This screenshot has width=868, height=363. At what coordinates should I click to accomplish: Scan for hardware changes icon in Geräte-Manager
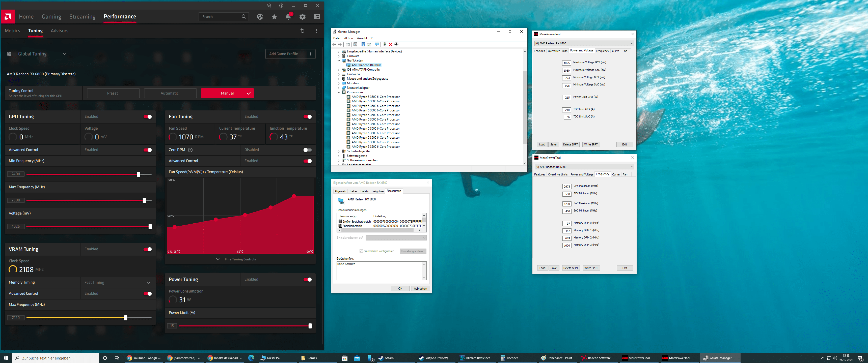pos(377,44)
